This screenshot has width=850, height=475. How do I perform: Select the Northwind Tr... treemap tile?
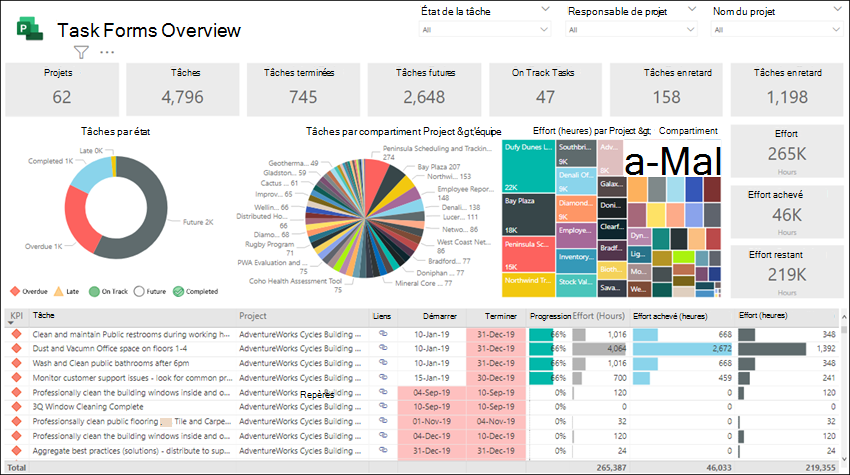point(528,285)
